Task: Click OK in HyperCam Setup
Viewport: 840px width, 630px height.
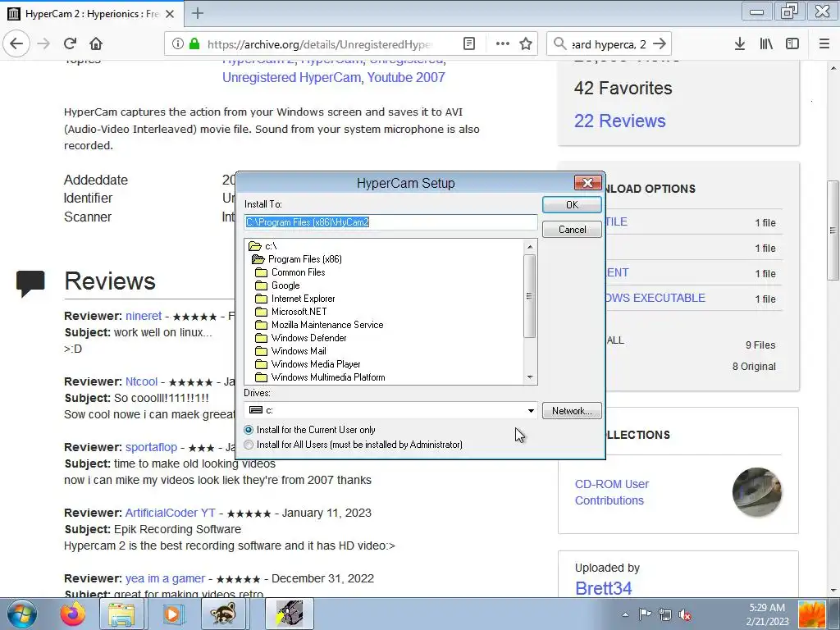Action: click(x=572, y=204)
